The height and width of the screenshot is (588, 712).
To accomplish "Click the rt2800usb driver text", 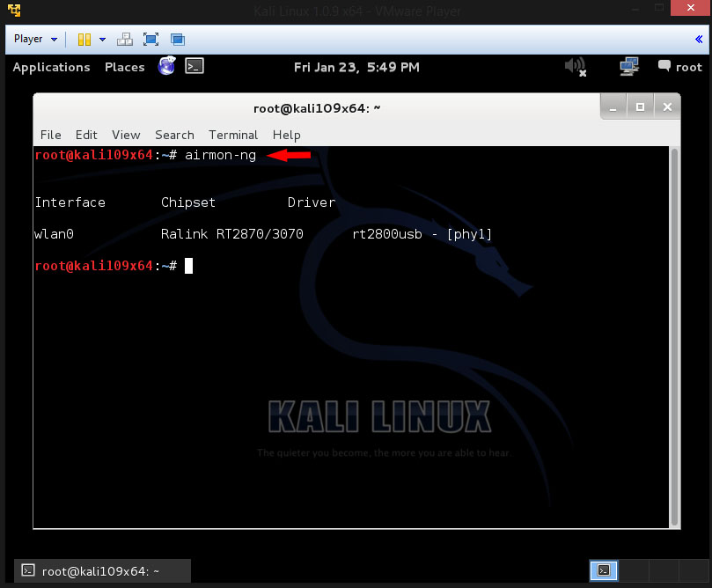I will pyautogui.click(x=387, y=234).
